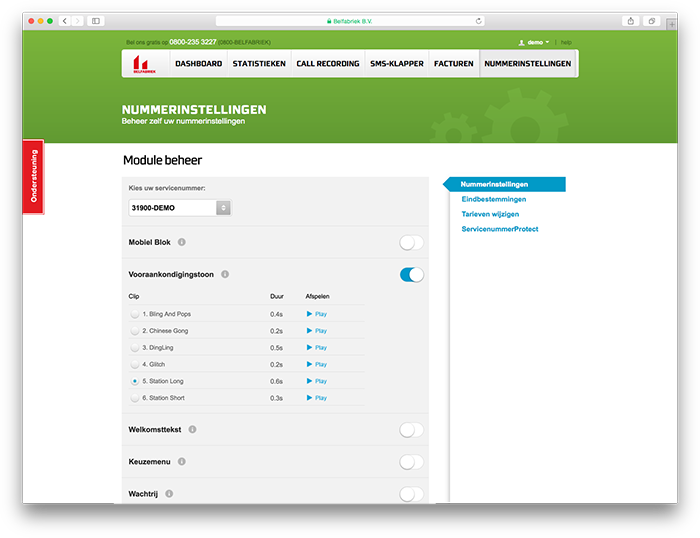Screen dimensions: 700x538
Task: Click info icon next to Mobiel Blok
Action: 182,242
